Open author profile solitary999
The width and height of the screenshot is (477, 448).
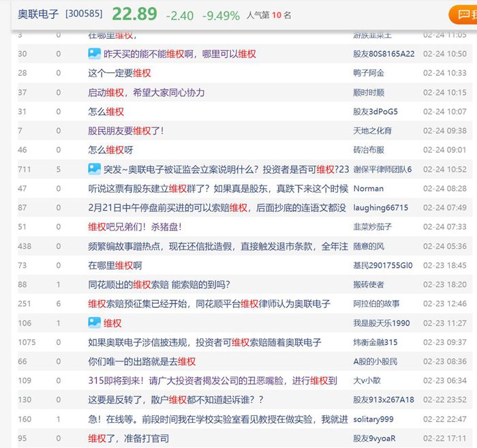point(373,419)
